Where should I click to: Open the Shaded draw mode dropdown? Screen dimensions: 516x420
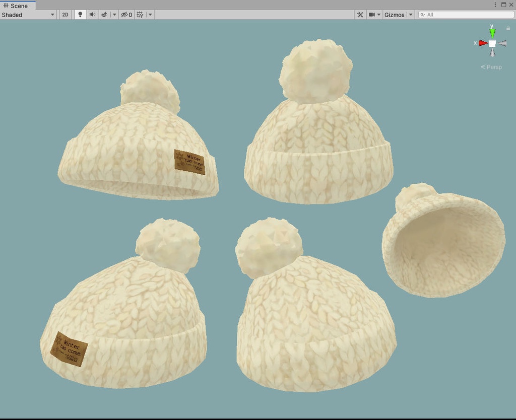pos(28,15)
